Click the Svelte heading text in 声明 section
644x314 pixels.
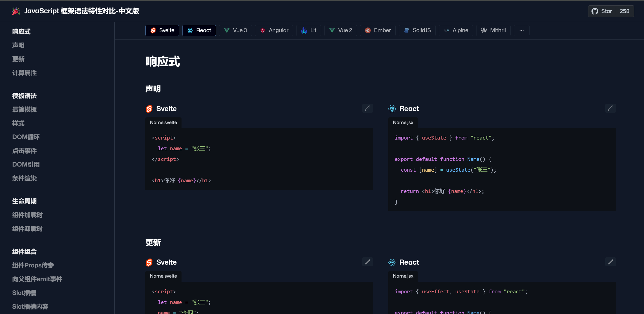click(x=166, y=109)
